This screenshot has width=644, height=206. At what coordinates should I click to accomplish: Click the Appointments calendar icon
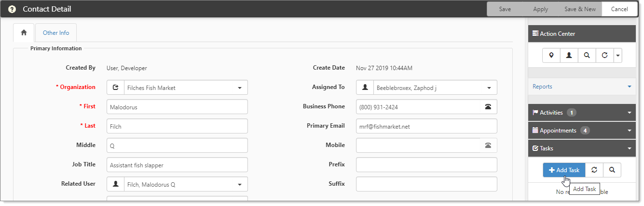535,131
